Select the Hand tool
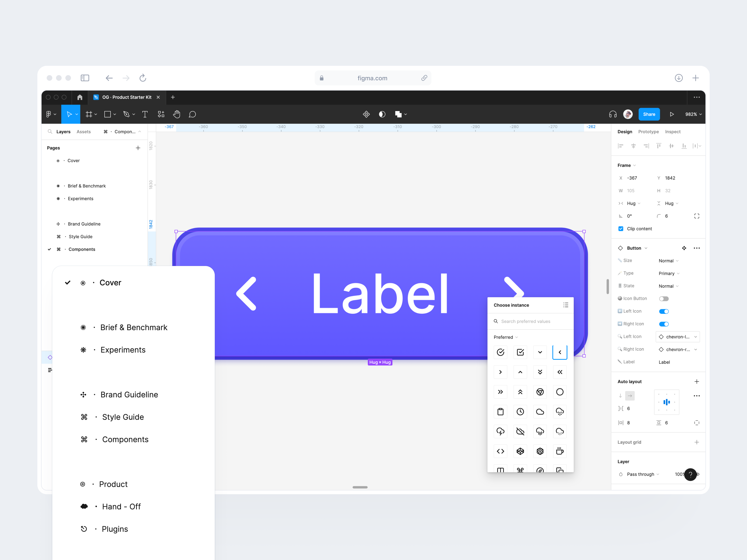This screenshot has height=560, width=747. pos(177,114)
